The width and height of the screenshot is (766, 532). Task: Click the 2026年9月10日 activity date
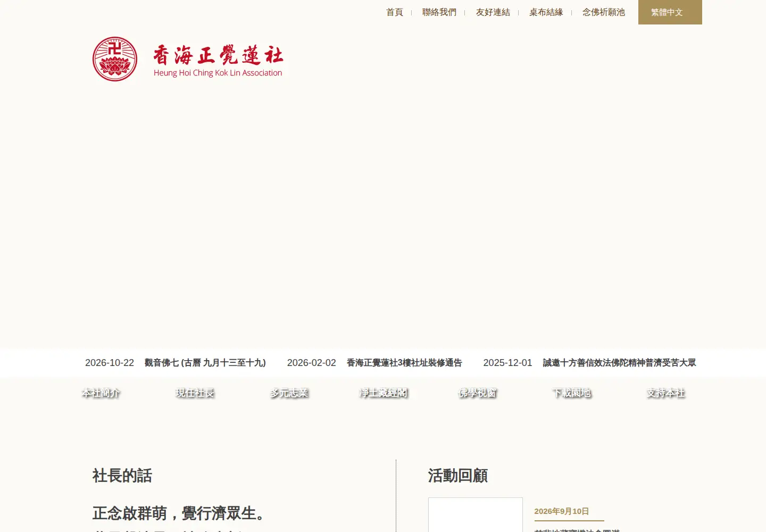tap(562, 511)
